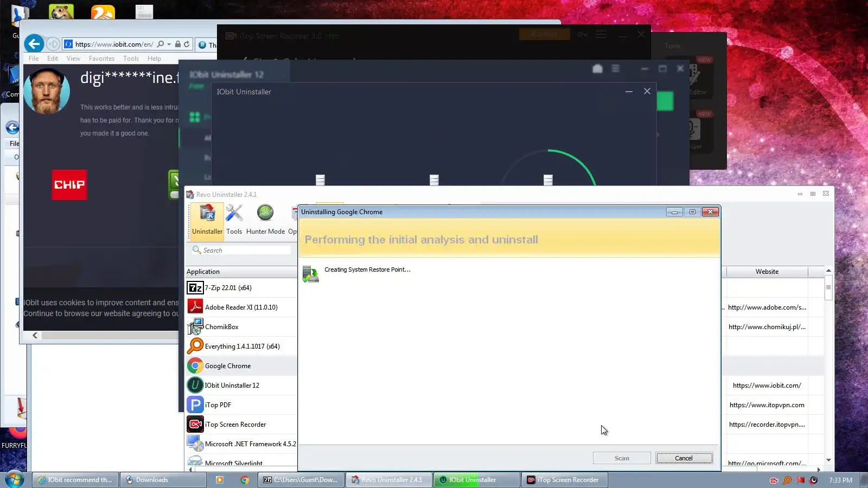Click the Revo Uninstaller search field
This screenshot has width=868, height=488.
[241, 250]
